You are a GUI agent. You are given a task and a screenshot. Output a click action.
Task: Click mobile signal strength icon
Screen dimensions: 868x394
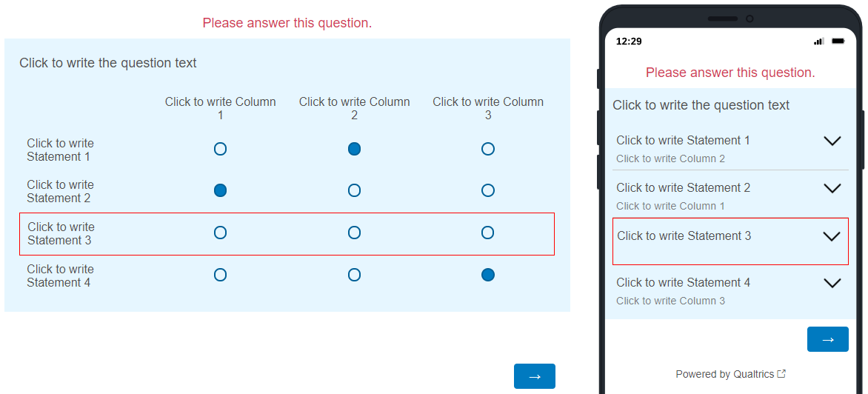click(x=818, y=41)
